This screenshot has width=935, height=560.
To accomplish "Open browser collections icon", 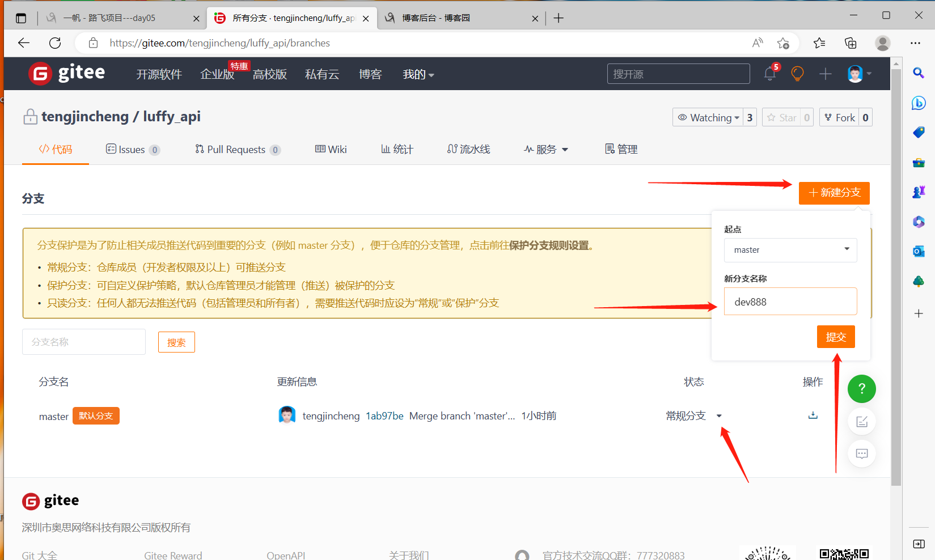I will click(x=851, y=43).
